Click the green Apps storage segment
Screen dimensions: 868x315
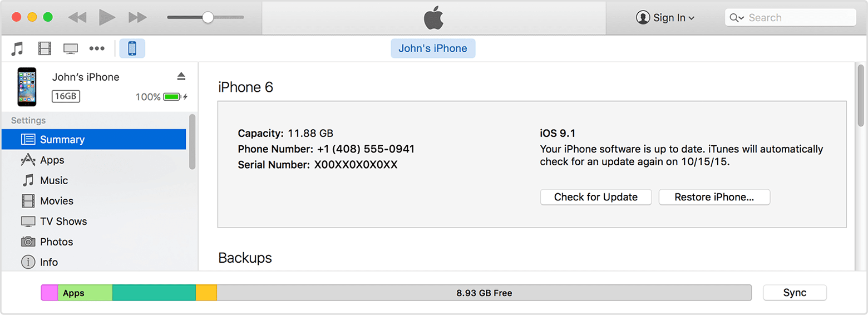85,293
